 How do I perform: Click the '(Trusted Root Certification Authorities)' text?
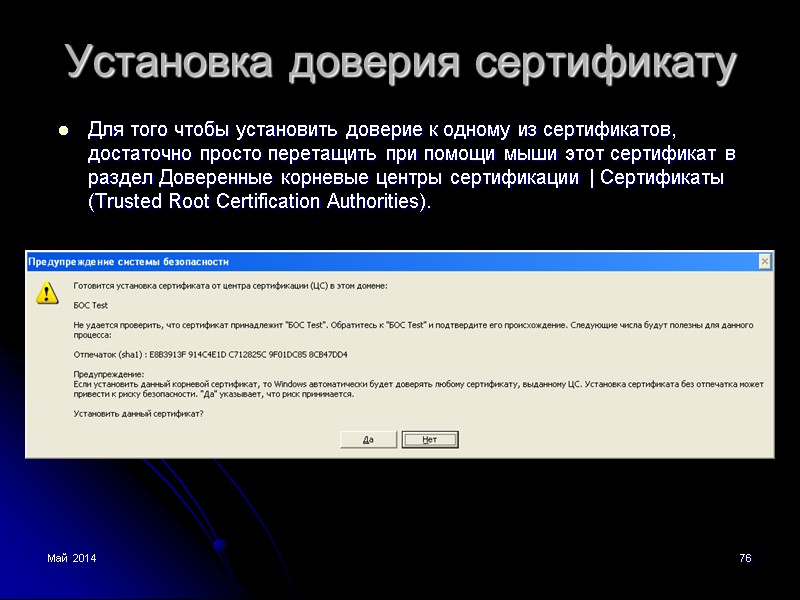click(x=260, y=201)
